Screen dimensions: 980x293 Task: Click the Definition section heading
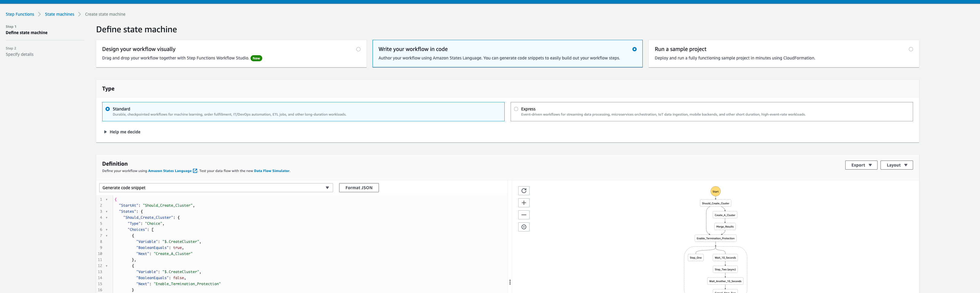click(x=115, y=164)
